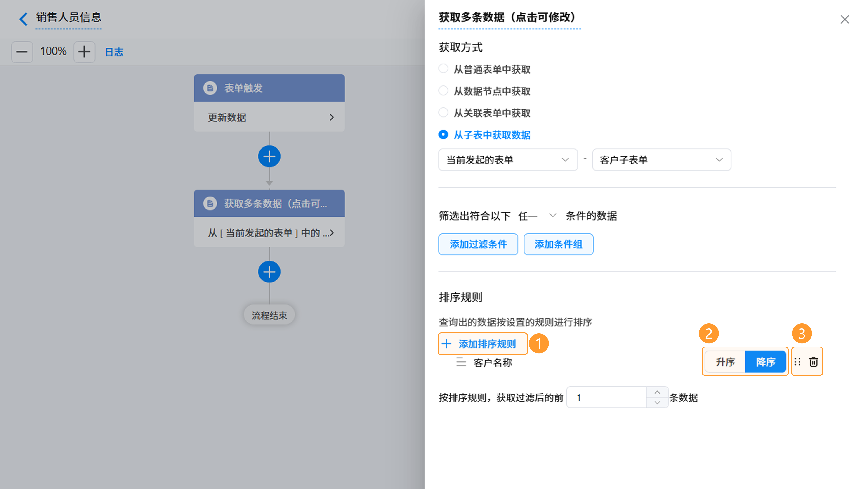
Task: Click 添加条件组 button
Action: (x=558, y=244)
